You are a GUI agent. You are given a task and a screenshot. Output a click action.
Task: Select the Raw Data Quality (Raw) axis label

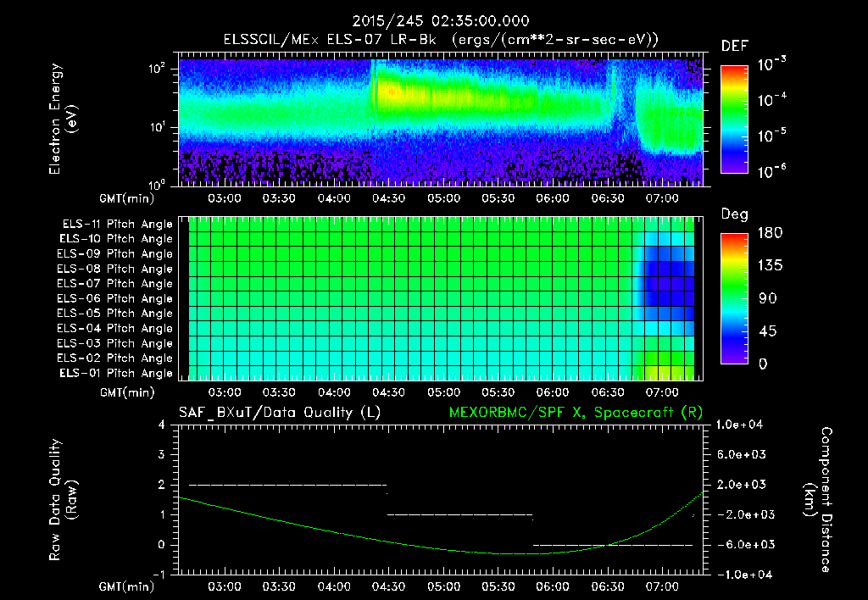[x=63, y=500]
